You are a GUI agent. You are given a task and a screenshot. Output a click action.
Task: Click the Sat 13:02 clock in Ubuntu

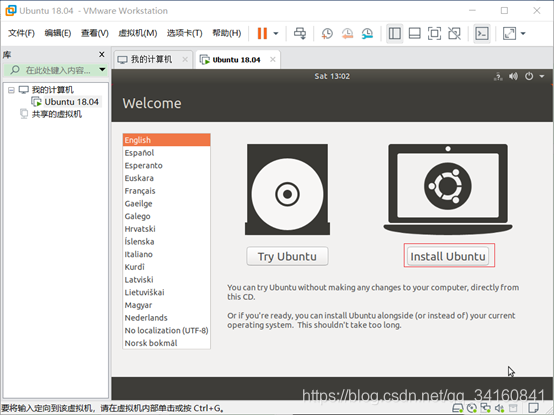pyautogui.click(x=332, y=76)
